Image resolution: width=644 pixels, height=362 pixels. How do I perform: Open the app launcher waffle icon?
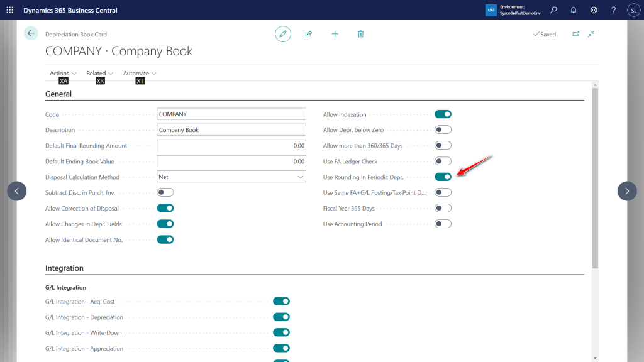click(10, 10)
